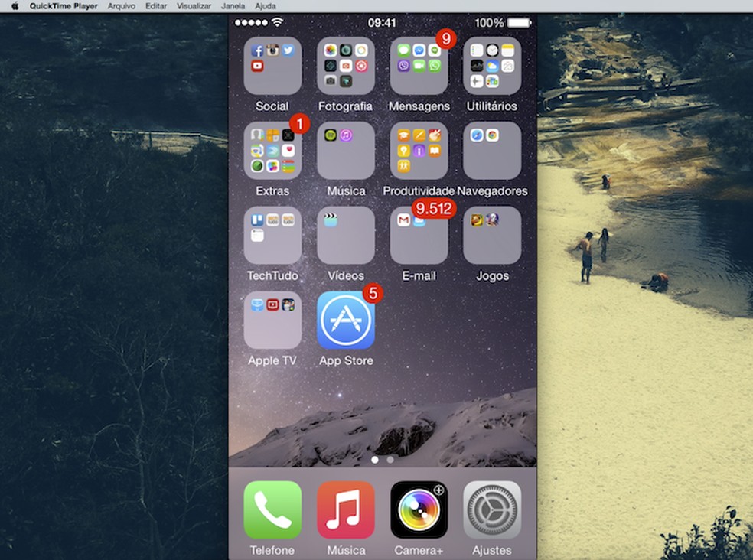
Task: Tap the Ajustes label text
Action: click(492, 550)
